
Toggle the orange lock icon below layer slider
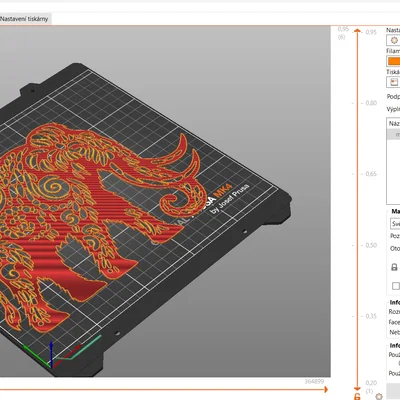pyautogui.click(x=357, y=397)
